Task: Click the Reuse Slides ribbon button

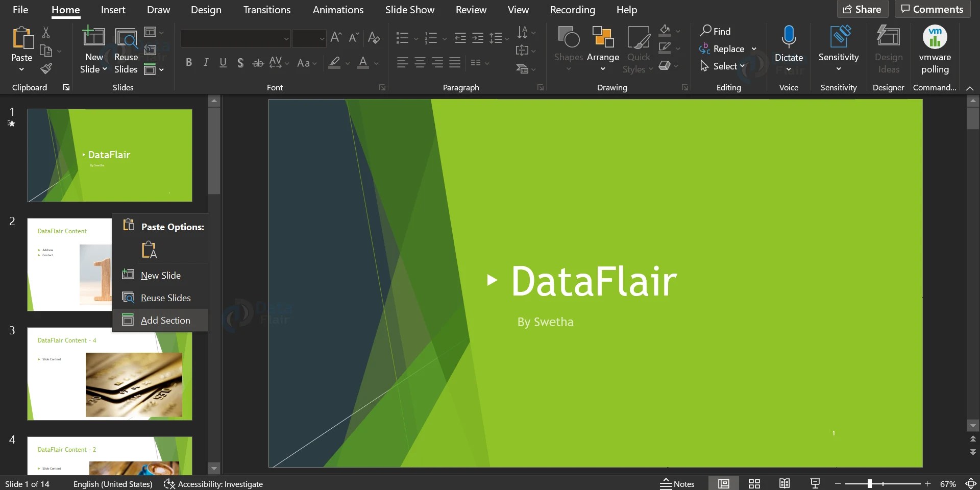Action: pyautogui.click(x=126, y=51)
